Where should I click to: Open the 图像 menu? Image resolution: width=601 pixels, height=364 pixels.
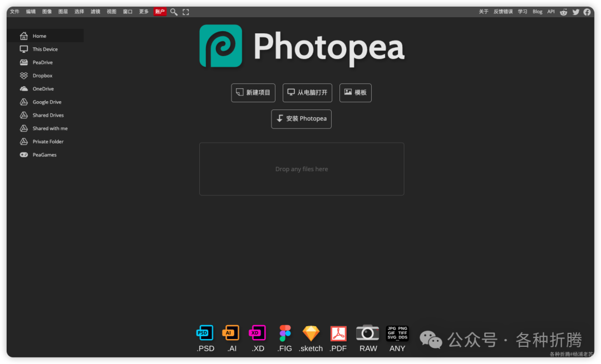coord(47,12)
